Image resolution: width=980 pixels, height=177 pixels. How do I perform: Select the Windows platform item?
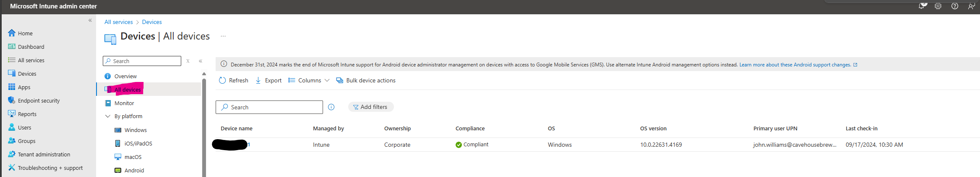pos(136,130)
